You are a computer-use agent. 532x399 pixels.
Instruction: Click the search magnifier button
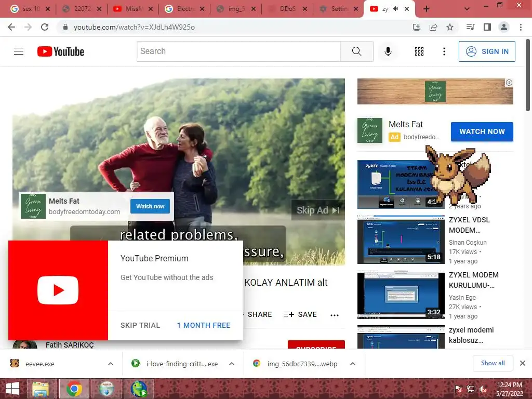[x=356, y=51]
